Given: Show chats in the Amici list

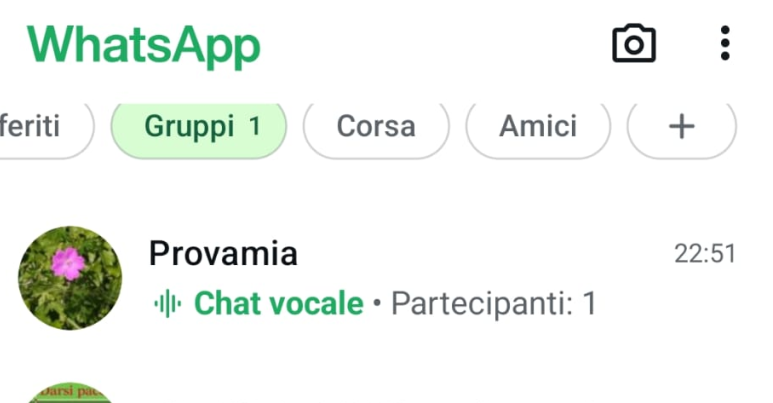Looking at the screenshot, I should coord(538,128).
